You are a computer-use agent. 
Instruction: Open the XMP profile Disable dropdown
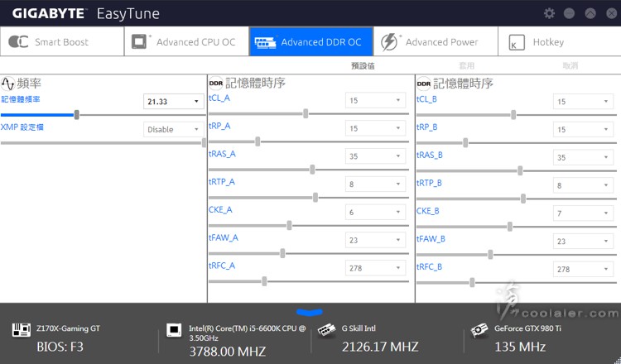coord(174,129)
